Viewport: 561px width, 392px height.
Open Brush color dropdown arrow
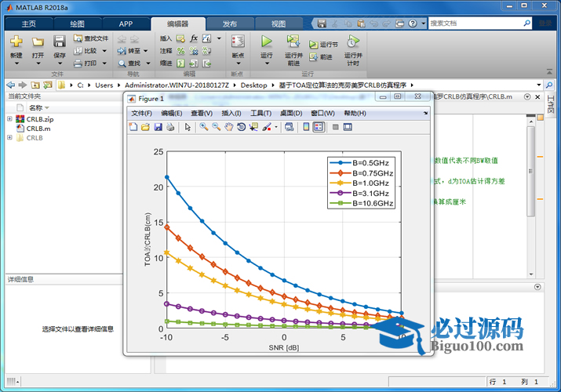pyautogui.click(x=276, y=127)
